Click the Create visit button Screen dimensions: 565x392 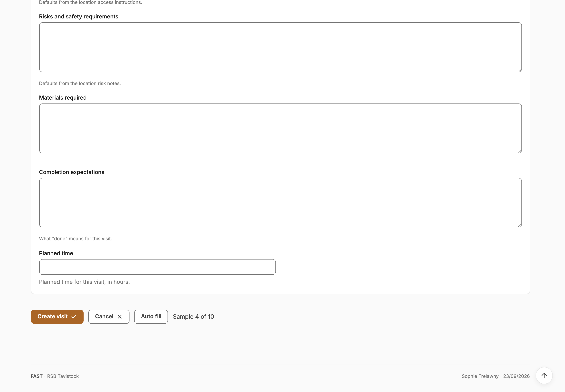point(57,317)
